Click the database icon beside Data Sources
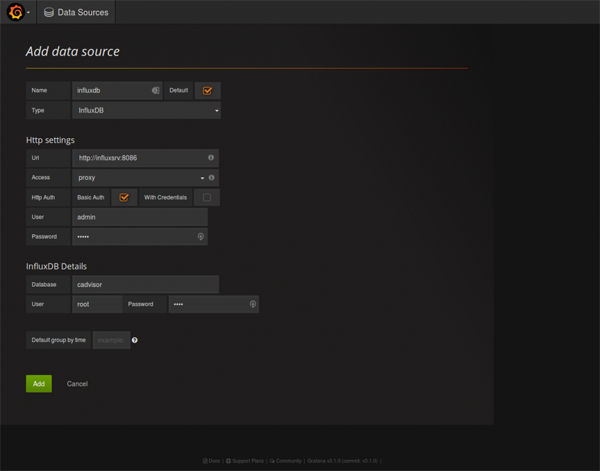The image size is (600, 471). click(49, 12)
